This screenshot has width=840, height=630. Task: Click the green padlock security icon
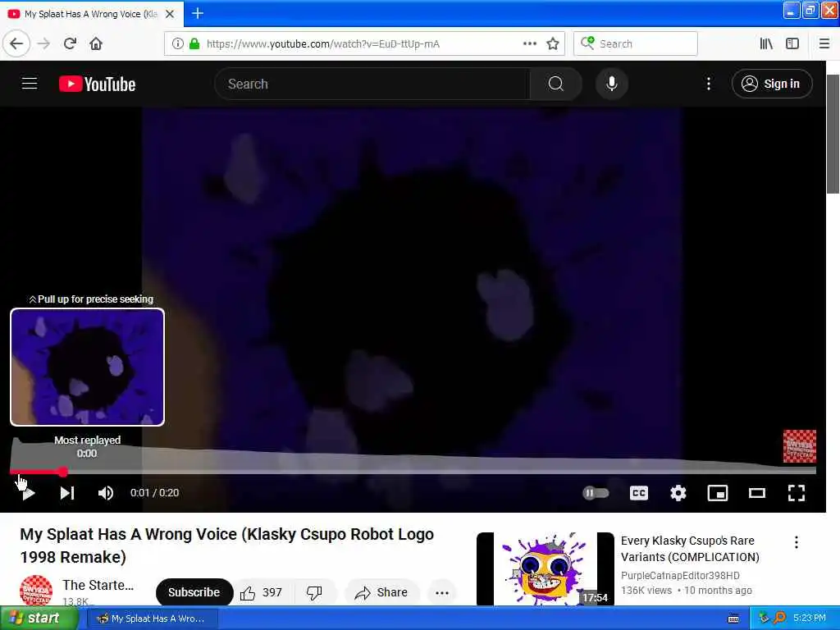click(194, 43)
